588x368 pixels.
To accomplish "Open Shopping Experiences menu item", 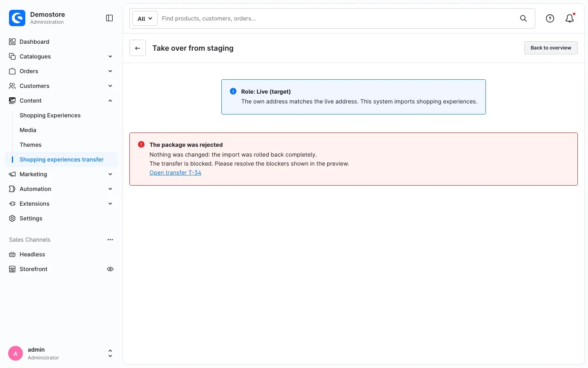I will pos(50,115).
